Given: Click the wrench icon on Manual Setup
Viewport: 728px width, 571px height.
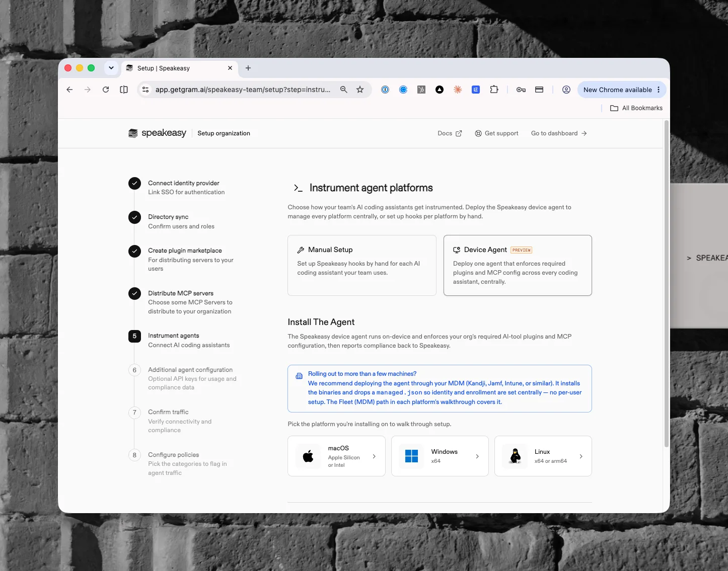Looking at the screenshot, I should click(x=301, y=250).
